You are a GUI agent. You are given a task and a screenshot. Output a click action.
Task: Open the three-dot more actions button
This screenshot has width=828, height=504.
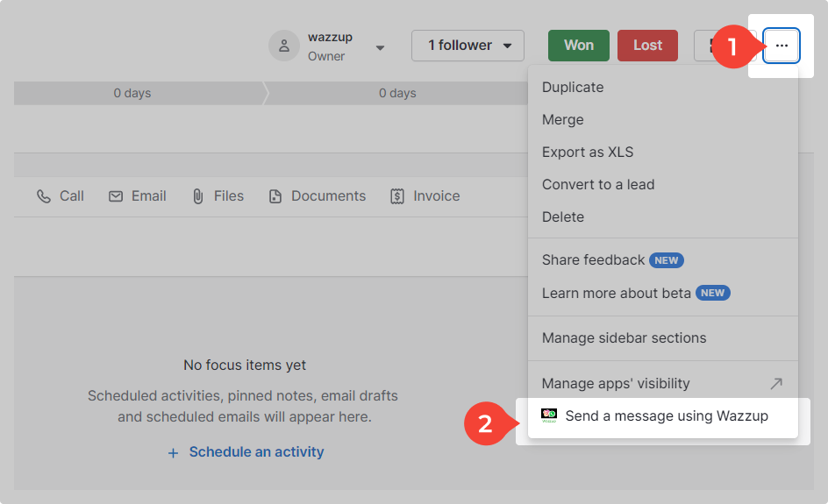pyautogui.click(x=782, y=46)
